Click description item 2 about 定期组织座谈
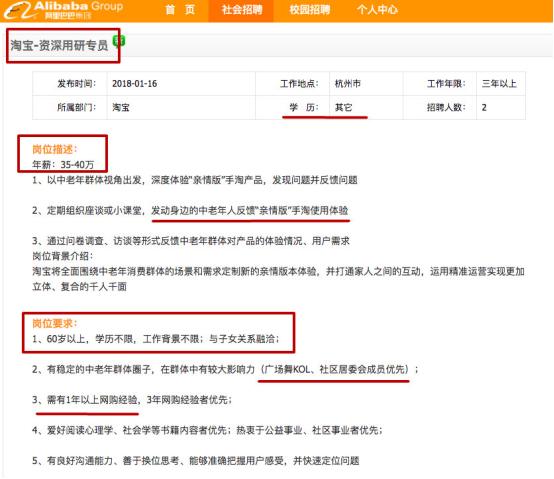This screenshot has width=554, height=479. click(190, 211)
